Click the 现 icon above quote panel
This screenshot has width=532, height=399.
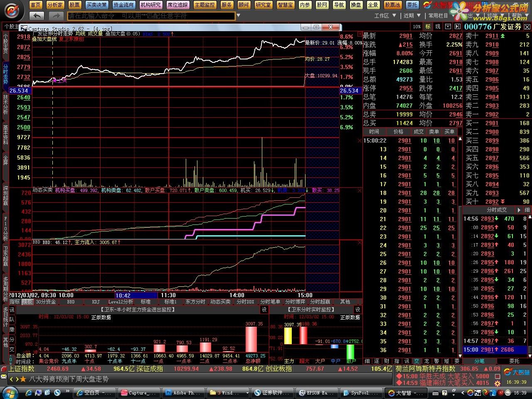[438, 27]
